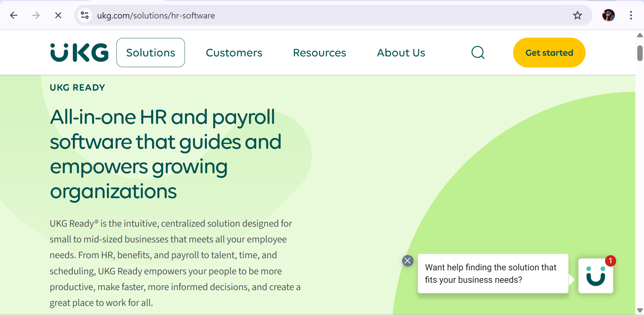Open the Customers menu item

tap(234, 53)
